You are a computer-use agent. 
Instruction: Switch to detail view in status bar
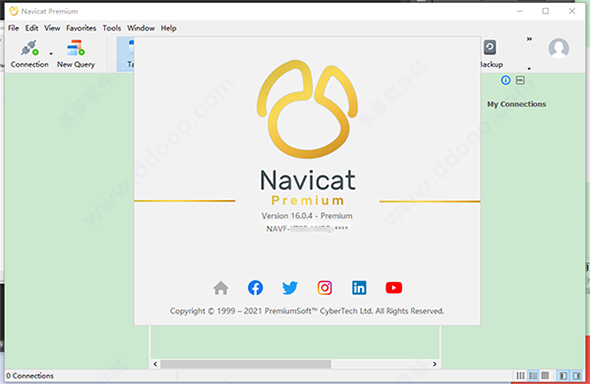click(x=545, y=375)
